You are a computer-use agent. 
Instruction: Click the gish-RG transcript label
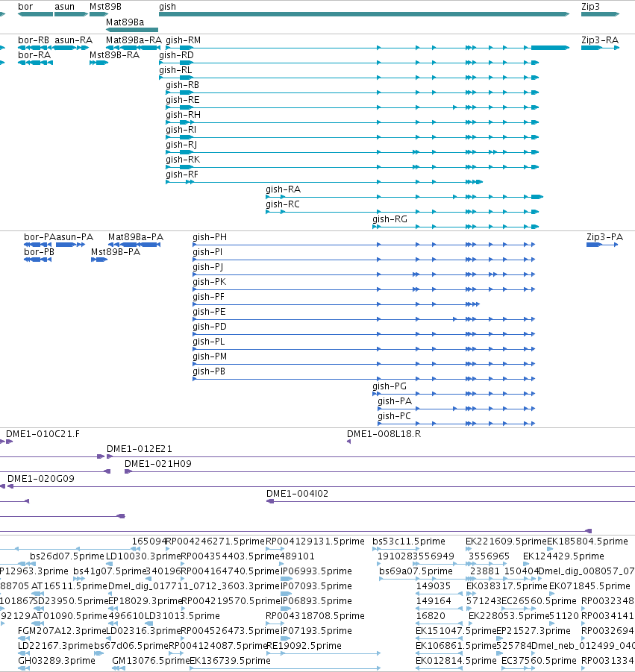[390, 220]
